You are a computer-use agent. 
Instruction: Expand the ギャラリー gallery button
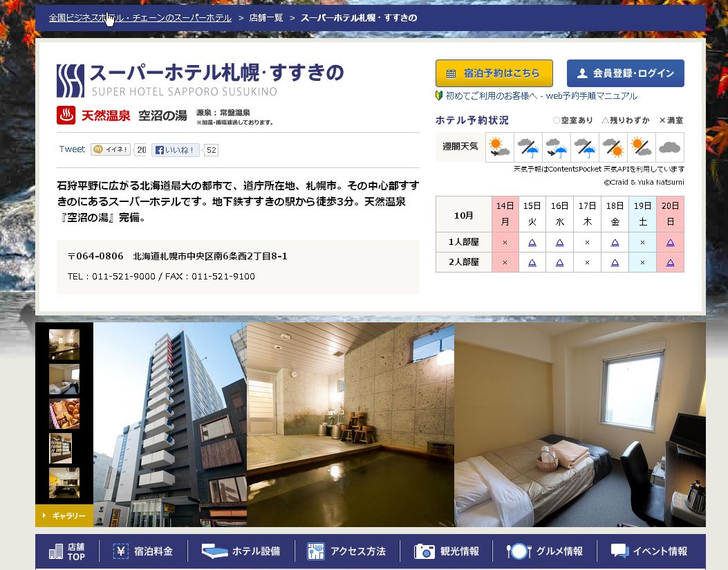tap(64, 515)
